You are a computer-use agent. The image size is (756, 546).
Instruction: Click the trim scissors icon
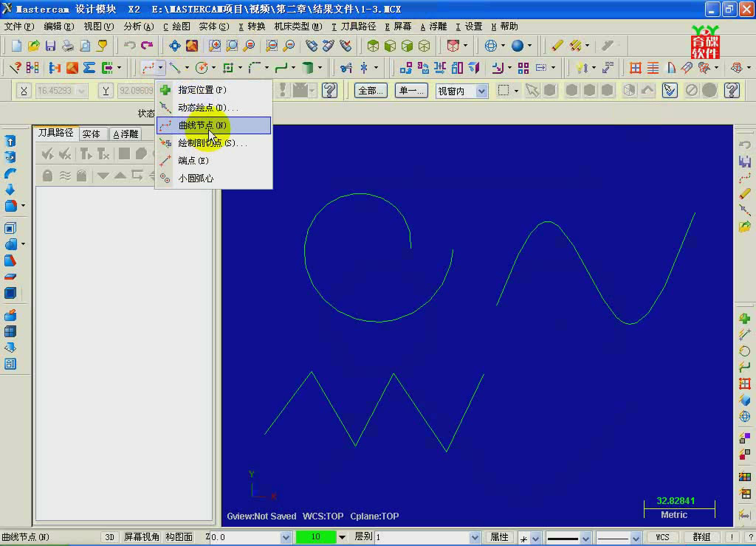(346, 68)
